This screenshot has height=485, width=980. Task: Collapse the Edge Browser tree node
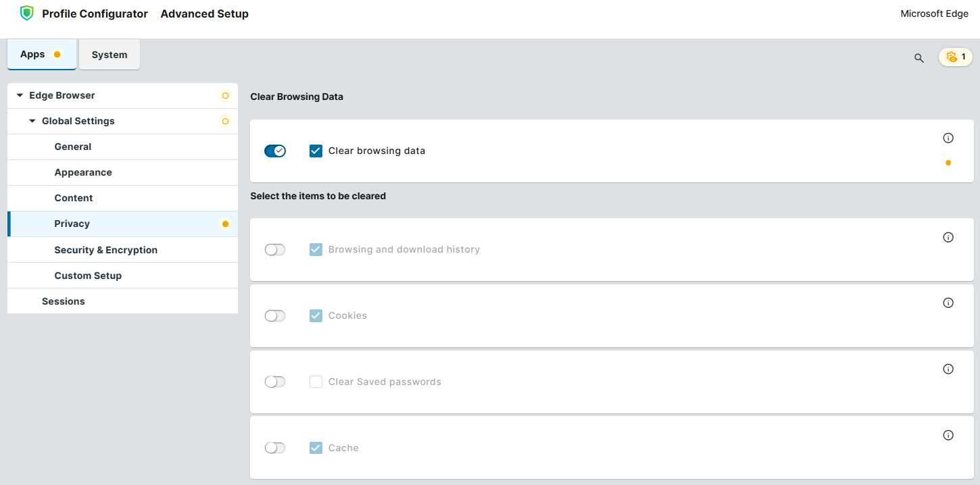[x=20, y=96]
